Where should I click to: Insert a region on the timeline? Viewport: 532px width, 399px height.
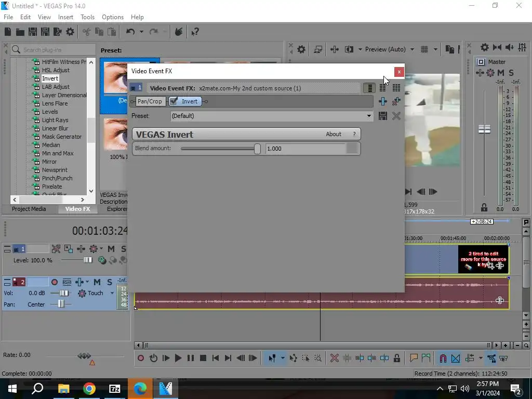(x=426, y=358)
